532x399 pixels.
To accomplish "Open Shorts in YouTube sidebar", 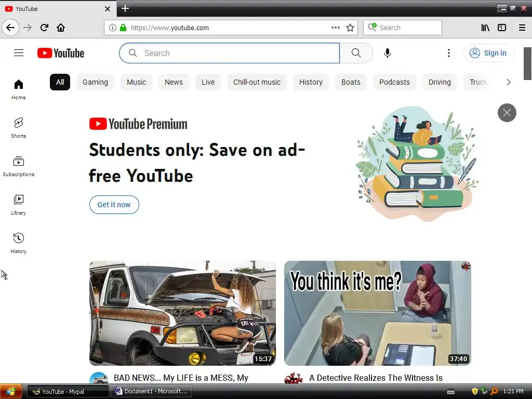I will pyautogui.click(x=19, y=128).
